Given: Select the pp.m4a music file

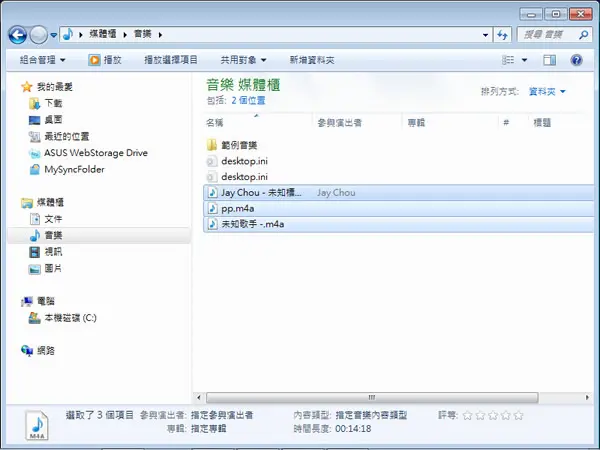Looking at the screenshot, I should 398,209.
